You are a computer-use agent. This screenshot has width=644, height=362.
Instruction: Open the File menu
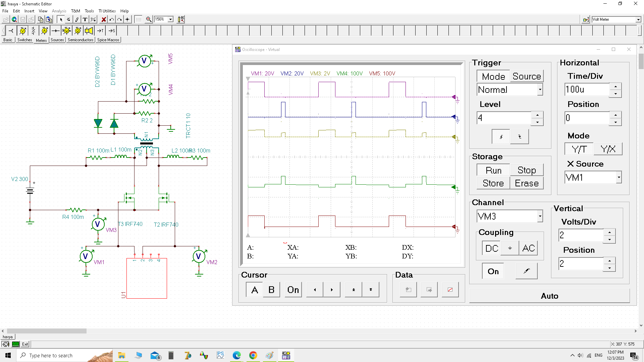click(5, 11)
